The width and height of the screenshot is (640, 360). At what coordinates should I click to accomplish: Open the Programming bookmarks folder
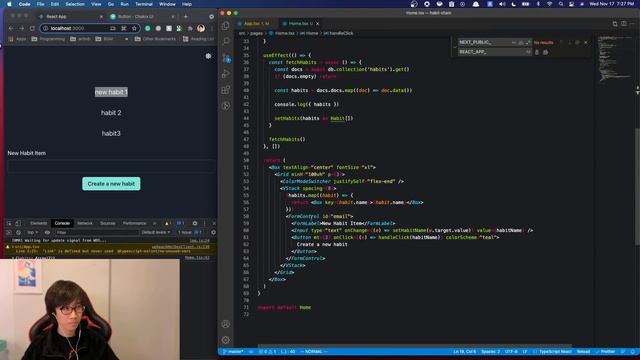[x=48, y=39]
